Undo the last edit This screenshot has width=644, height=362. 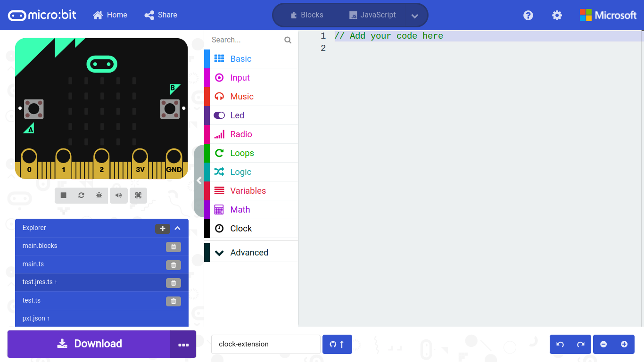point(560,344)
